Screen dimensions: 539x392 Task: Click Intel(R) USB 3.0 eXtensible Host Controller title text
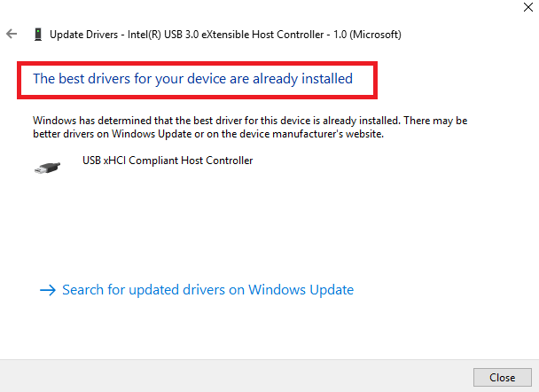(x=226, y=35)
